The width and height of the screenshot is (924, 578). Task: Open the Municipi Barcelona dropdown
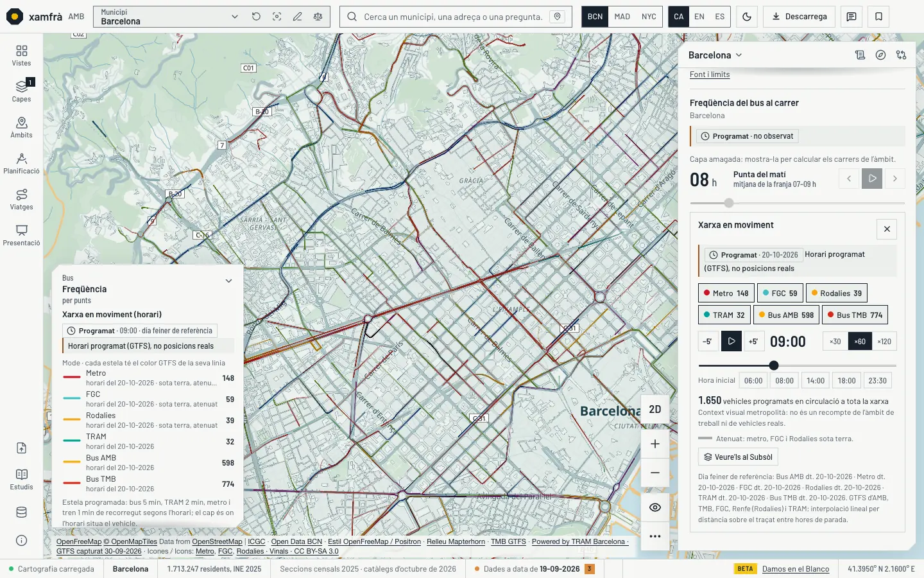(x=170, y=17)
